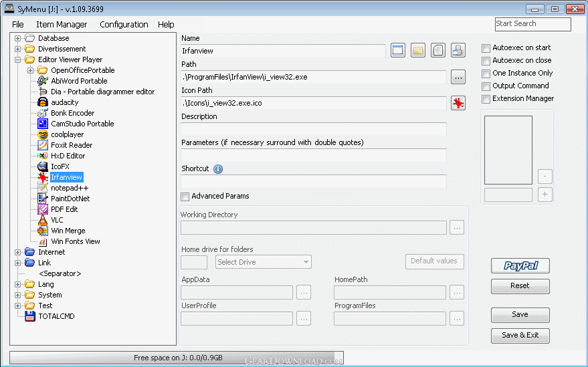Image resolution: width=588 pixels, height=367 pixels.
Task: Collapse the Editor Viewer Player folder
Action: point(17,59)
